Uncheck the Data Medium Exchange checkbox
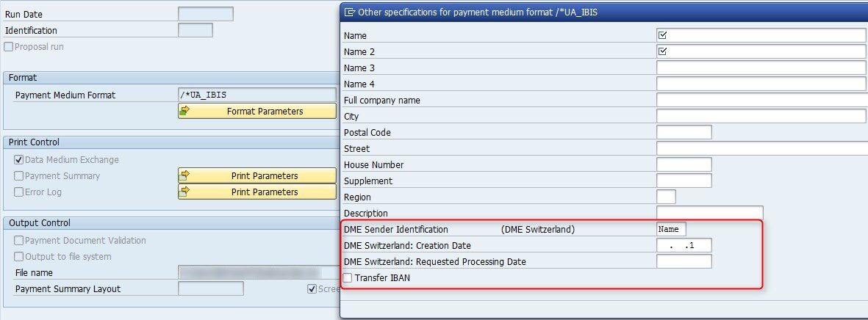The height and width of the screenshot is (320, 868). pyautogui.click(x=19, y=160)
